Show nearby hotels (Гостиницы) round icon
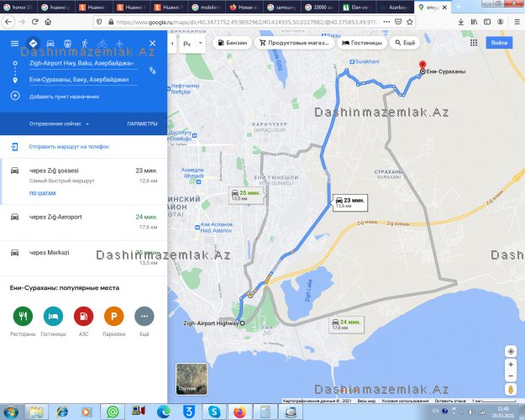525x420 pixels. point(53,316)
